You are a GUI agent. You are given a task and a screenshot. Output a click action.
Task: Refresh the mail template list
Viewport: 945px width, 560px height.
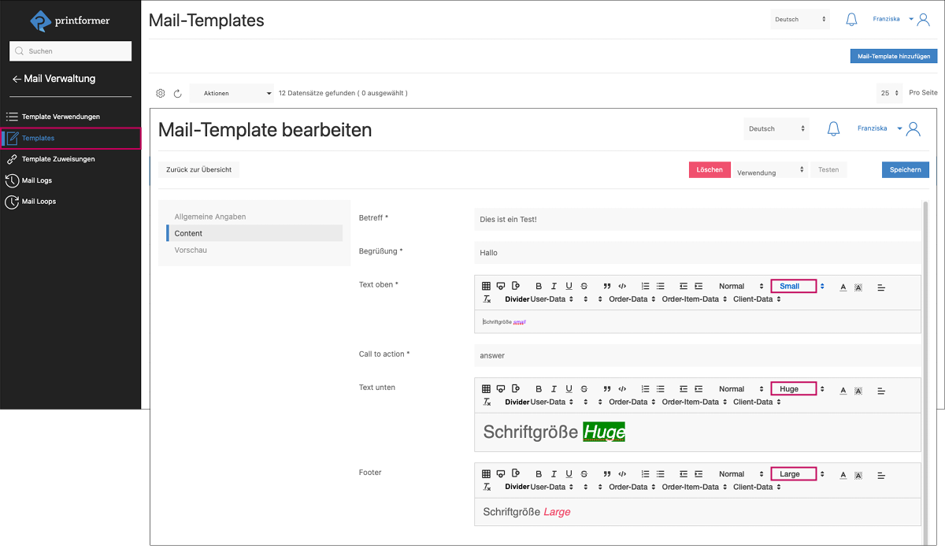click(178, 93)
